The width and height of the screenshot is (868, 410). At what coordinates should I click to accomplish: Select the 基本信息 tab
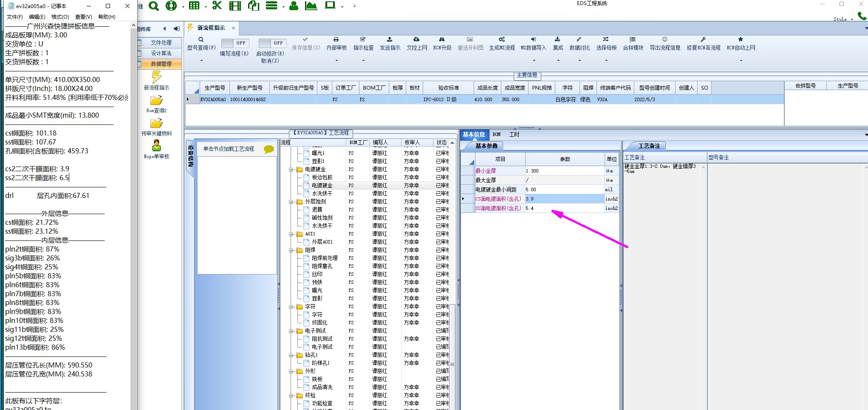point(474,134)
